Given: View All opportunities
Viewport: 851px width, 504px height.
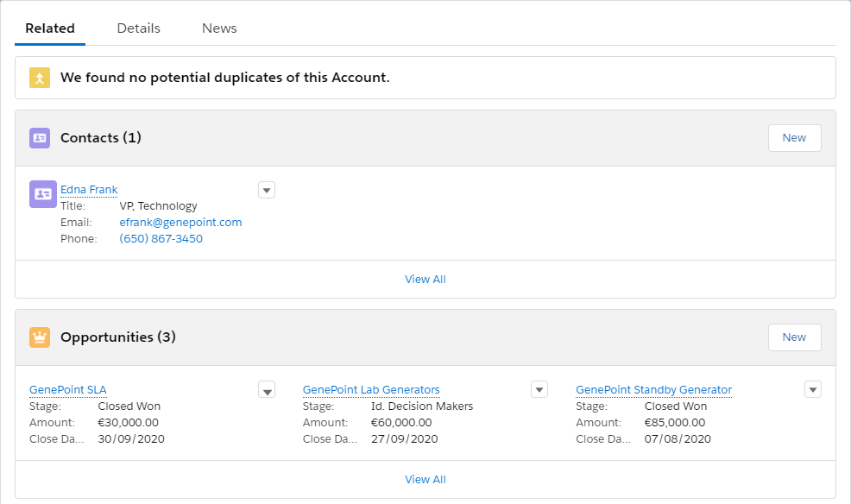Looking at the screenshot, I should point(425,480).
